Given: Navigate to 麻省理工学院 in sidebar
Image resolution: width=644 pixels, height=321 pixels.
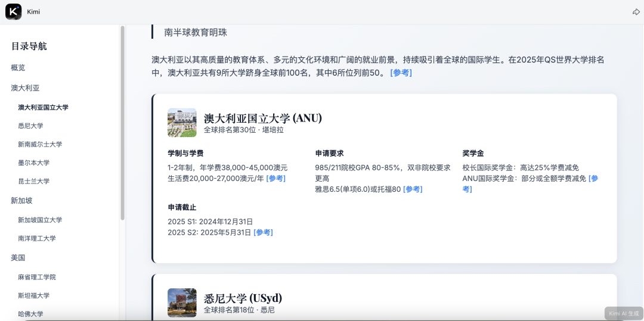Looking at the screenshot, I should 37,277.
